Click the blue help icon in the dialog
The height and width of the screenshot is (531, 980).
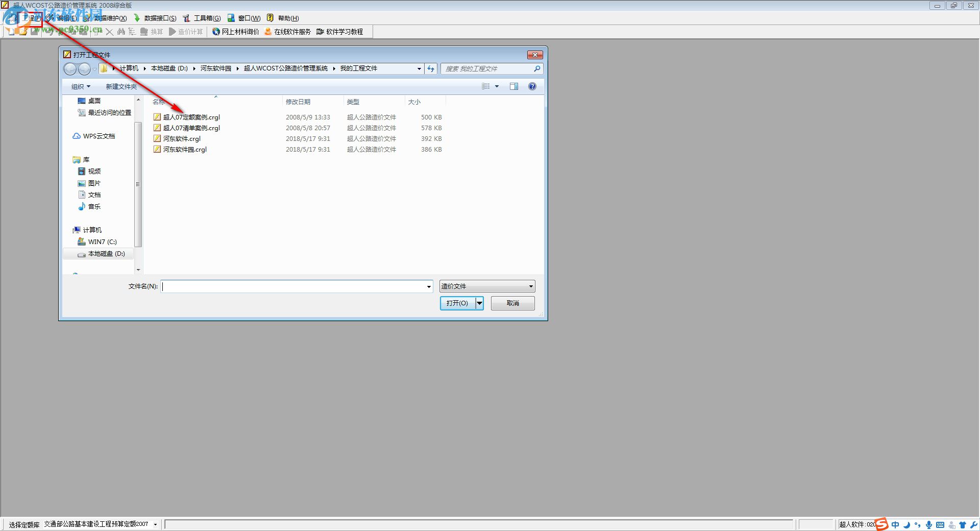click(x=532, y=86)
